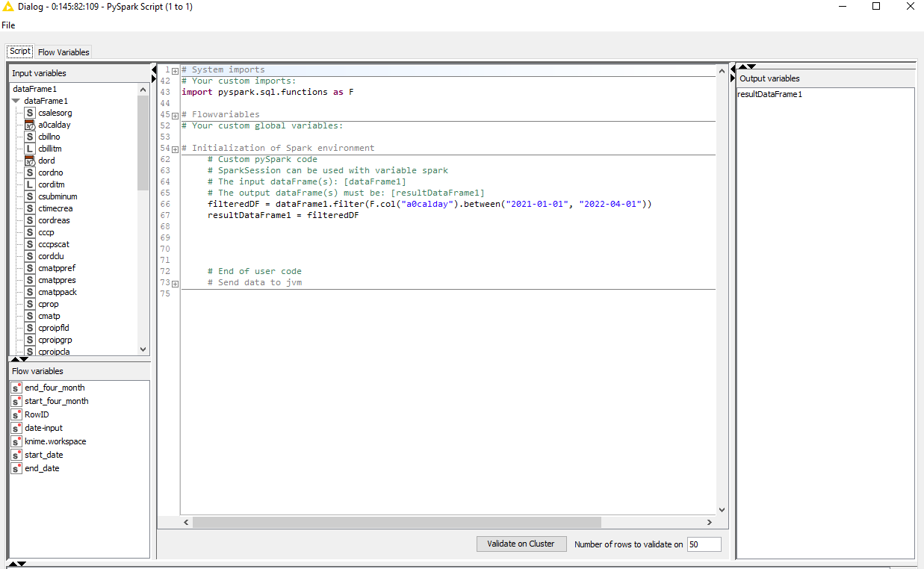The height and width of the screenshot is (569, 924).
Task: Click the string icon next to cccp
Action: (x=30, y=232)
